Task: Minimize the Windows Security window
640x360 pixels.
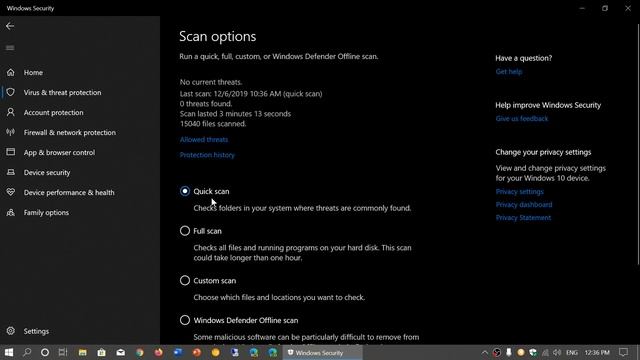Action: [x=582, y=8]
